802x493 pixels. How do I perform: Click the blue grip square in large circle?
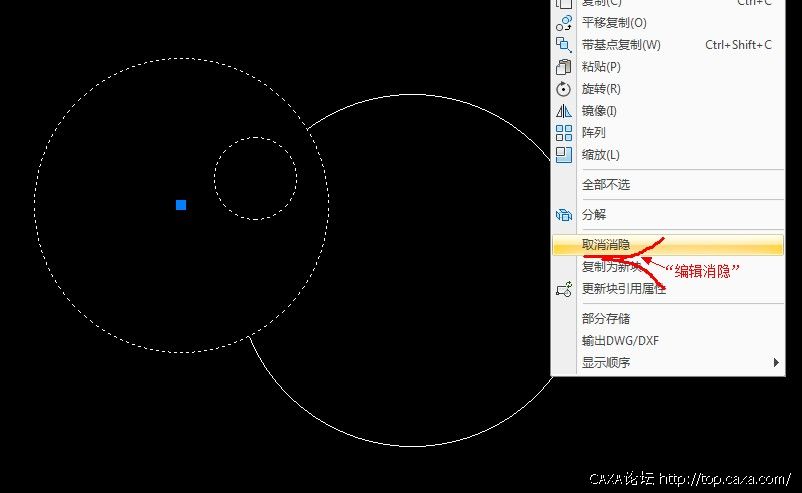(x=181, y=205)
